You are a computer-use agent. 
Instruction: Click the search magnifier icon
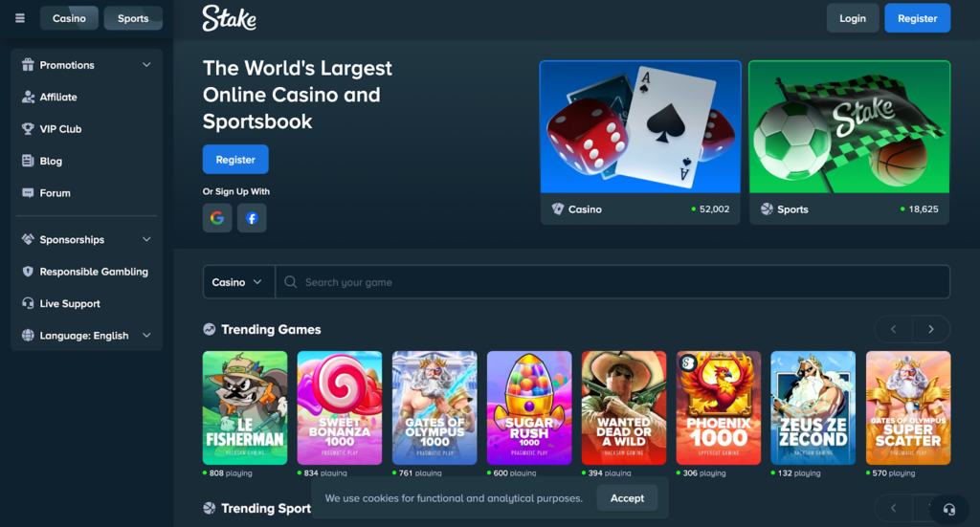click(x=290, y=282)
